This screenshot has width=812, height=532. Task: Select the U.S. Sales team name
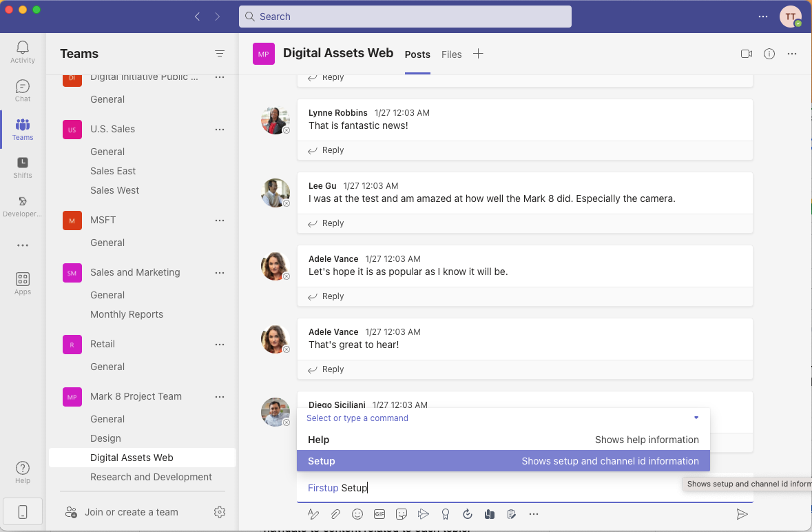coord(112,129)
